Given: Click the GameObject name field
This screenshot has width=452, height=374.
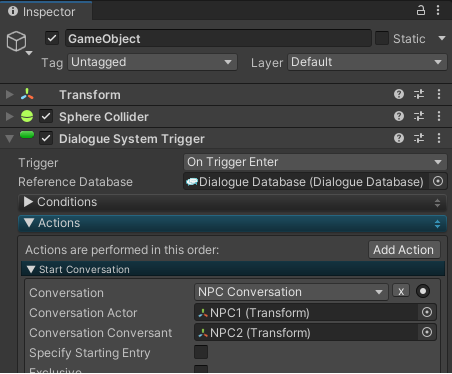Looking at the screenshot, I should tap(218, 38).
